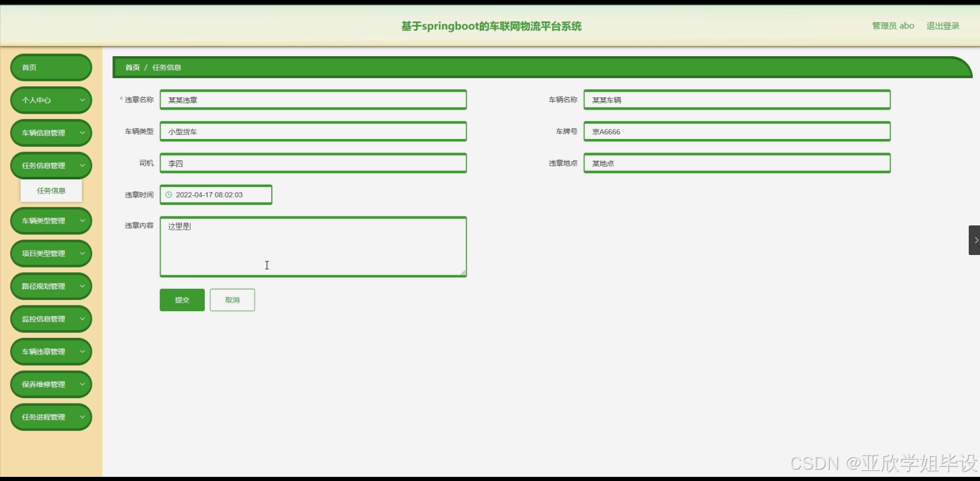Expand 车辆违章管理 chevron

tap(82, 351)
